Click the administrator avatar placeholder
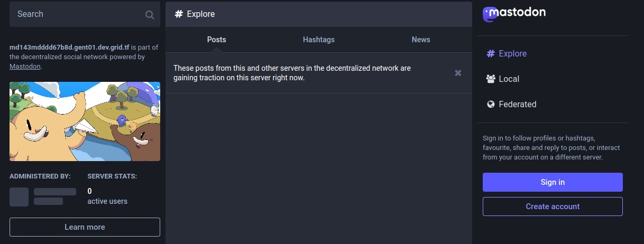 coord(19,196)
